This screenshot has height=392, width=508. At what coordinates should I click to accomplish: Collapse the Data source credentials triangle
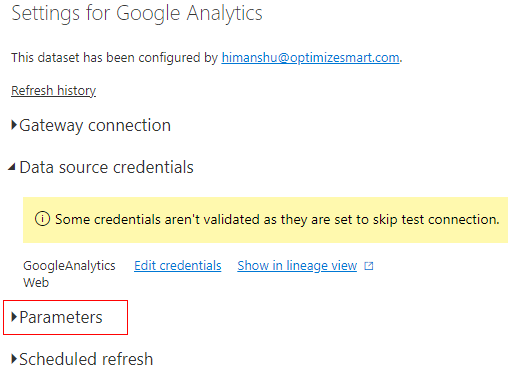tap(12, 167)
